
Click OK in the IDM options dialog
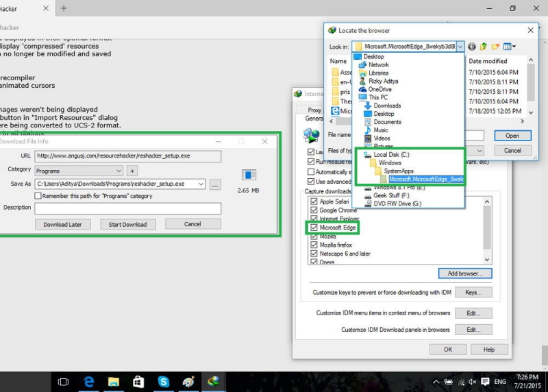pos(448,350)
